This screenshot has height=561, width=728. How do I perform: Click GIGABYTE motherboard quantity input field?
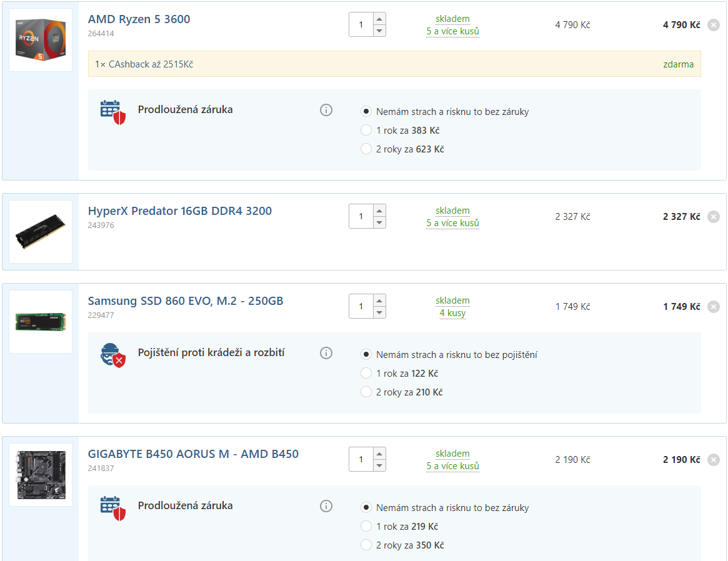click(361, 460)
